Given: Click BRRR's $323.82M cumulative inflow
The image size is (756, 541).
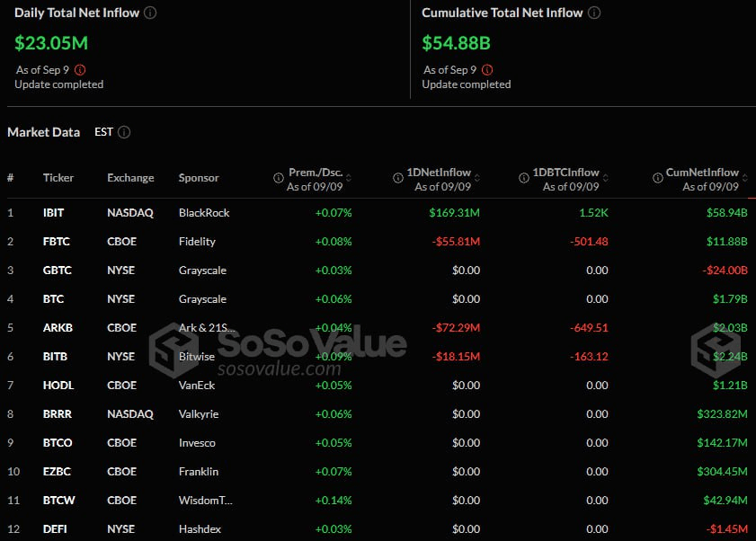Looking at the screenshot, I should click(722, 414).
